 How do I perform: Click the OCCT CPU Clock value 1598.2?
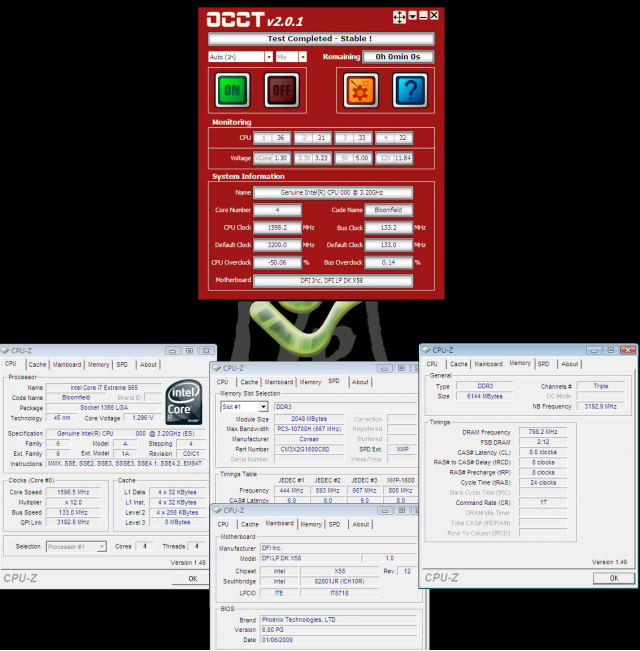pyautogui.click(x=277, y=228)
